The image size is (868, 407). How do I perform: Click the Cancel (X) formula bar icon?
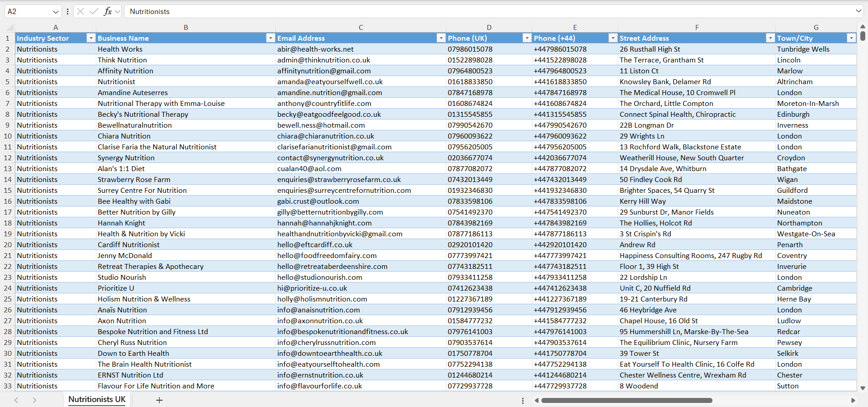coord(81,11)
